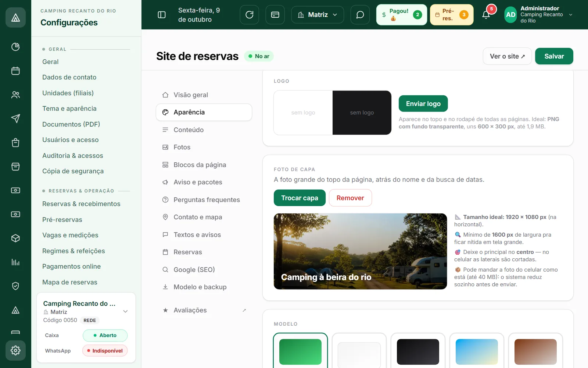Click the Salvar button
Image resolution: width=588 pixels, height=368 pixels.
554,56
